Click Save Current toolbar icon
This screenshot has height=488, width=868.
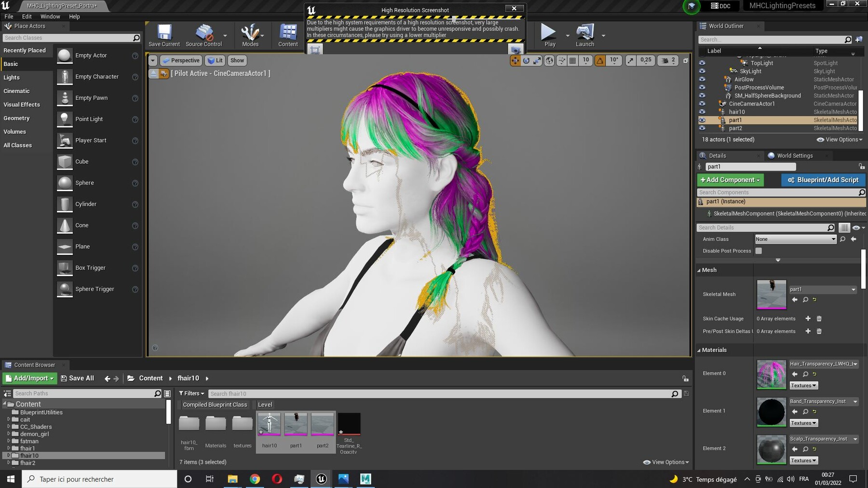(164, 35)
